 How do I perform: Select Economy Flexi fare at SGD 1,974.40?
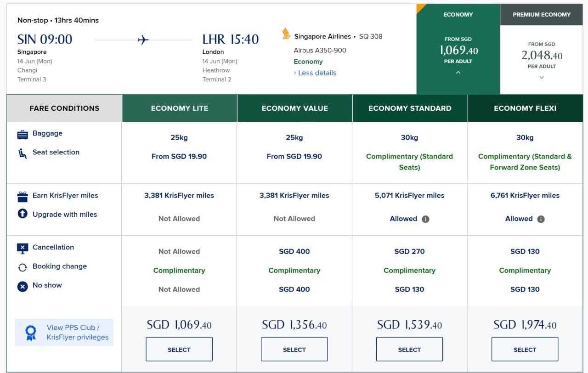525,349
